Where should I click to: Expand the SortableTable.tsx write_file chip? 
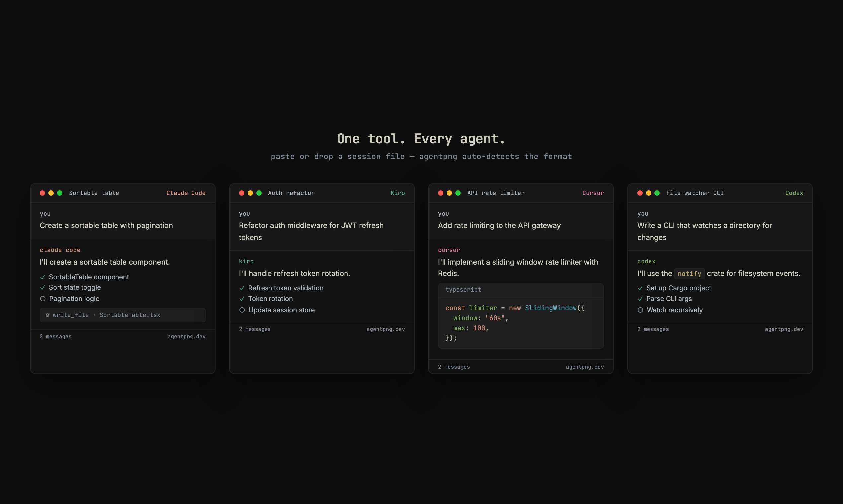[122, 315]
